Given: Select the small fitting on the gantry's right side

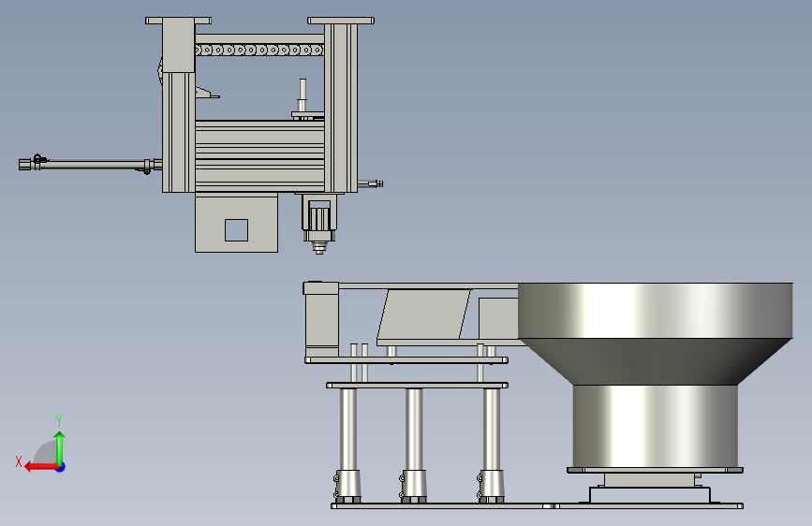Looking at the screenshot, I should point(371,183).
